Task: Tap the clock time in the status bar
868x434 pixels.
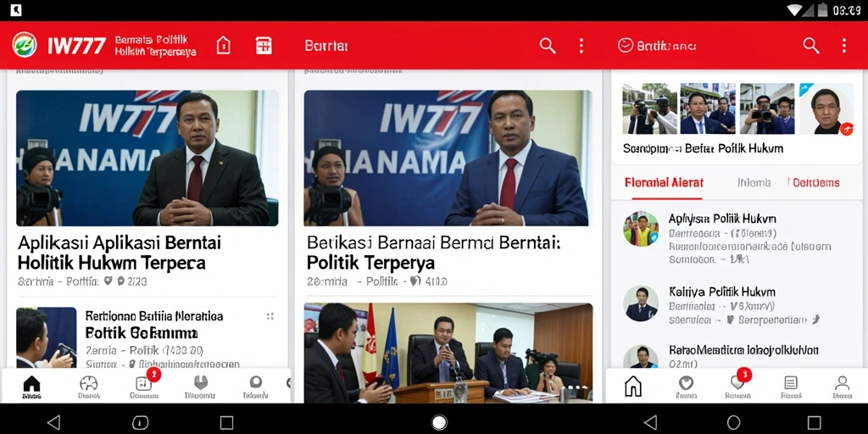Action: [847, 10]
